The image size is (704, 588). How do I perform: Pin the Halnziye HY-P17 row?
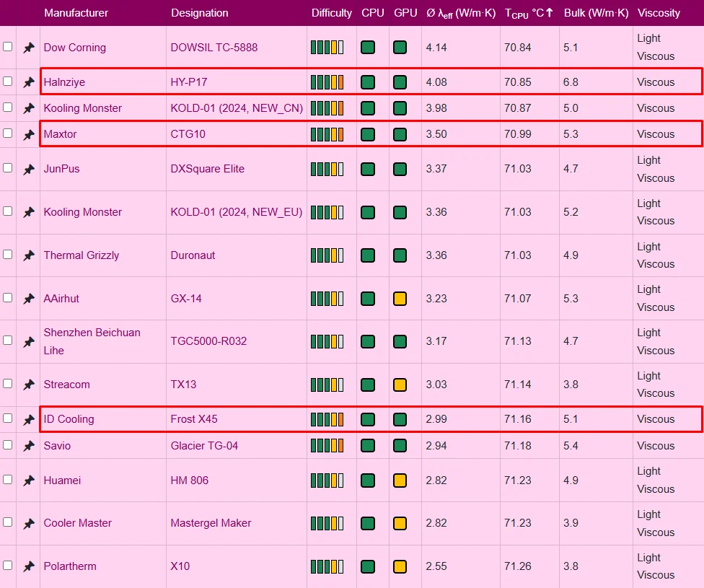coord(29,82)
